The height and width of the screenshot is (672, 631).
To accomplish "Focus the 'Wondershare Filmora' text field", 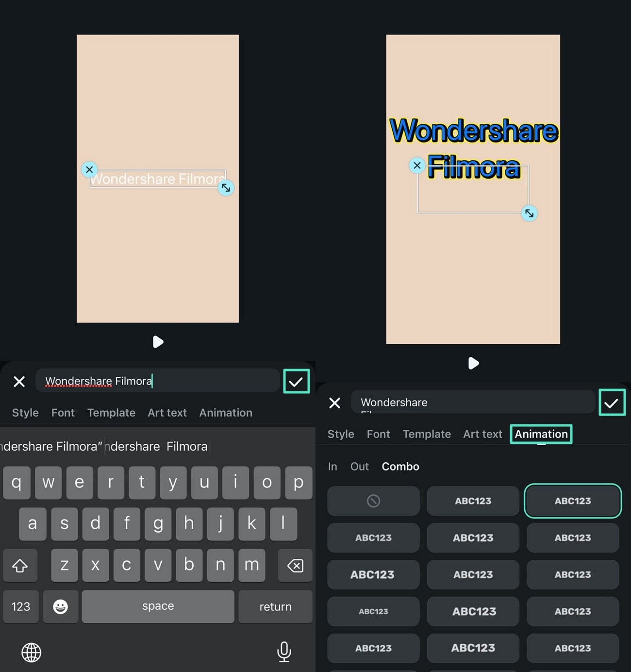I will [x=158, y=381].
